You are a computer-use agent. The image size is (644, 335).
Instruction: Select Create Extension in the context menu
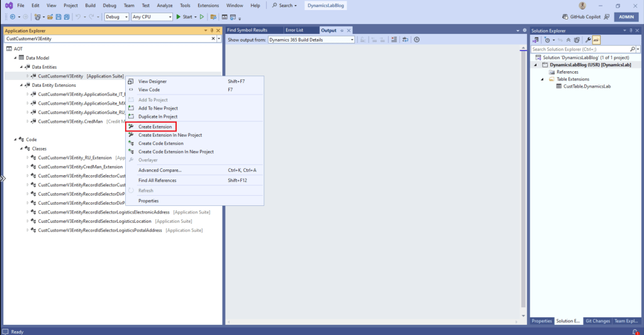155,127
